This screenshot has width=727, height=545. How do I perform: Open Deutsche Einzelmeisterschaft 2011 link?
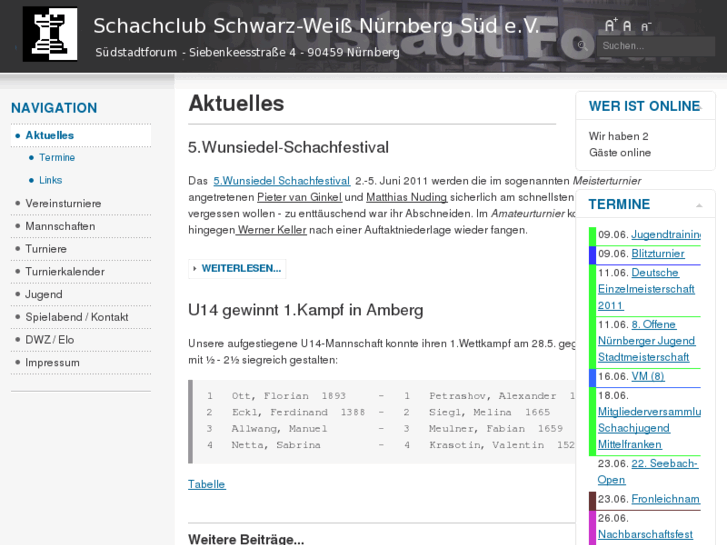pyautogui.click(x=646, y=289)
